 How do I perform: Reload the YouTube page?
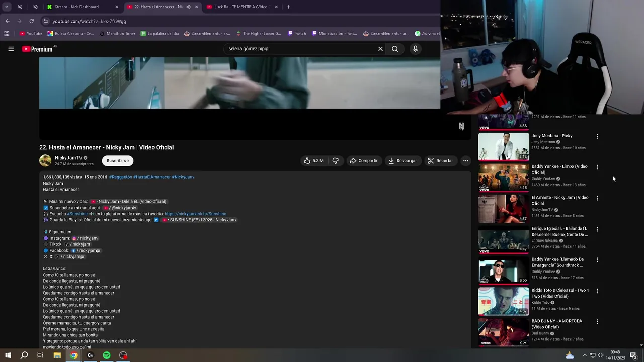(31, 21)
